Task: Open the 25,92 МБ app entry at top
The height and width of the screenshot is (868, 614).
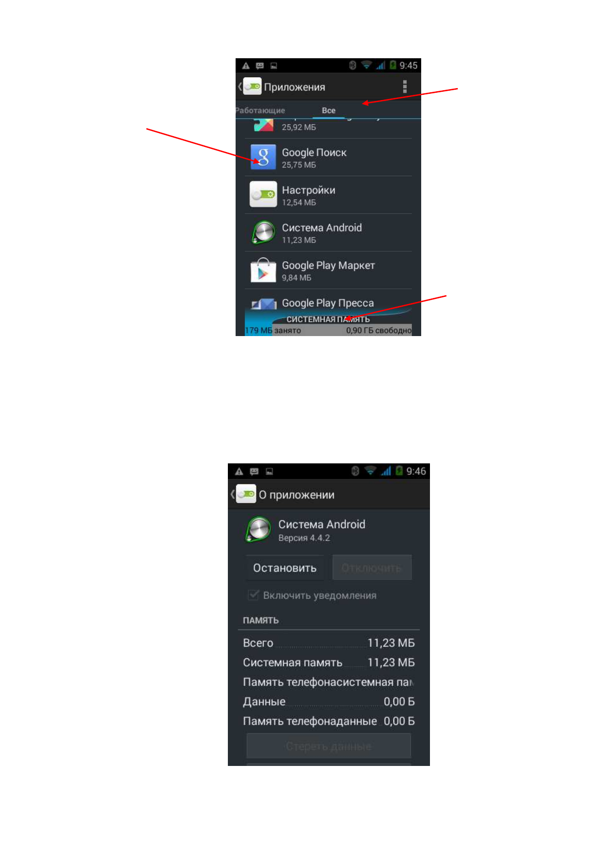Action: pos(328,128)
